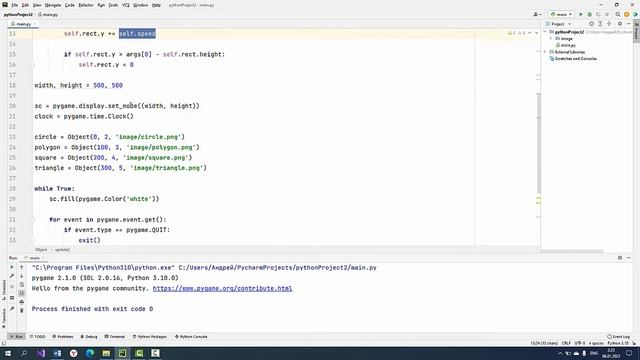Select the main.py editor tab

point(23,24)
